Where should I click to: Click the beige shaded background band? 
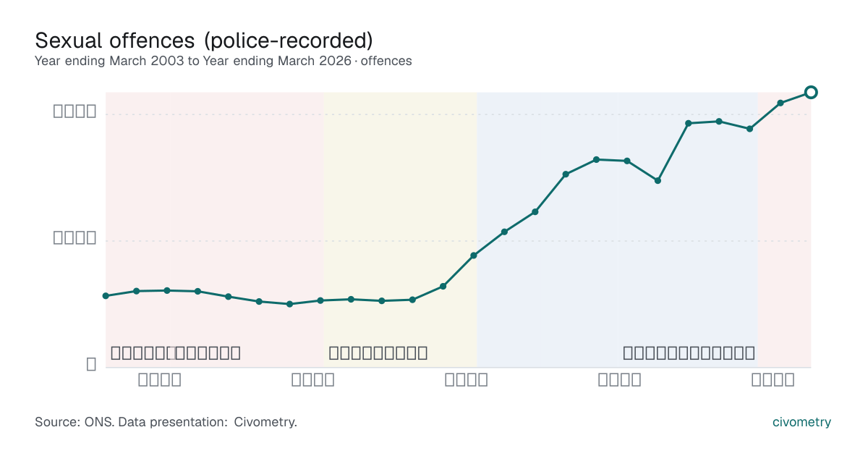point(400,229)
